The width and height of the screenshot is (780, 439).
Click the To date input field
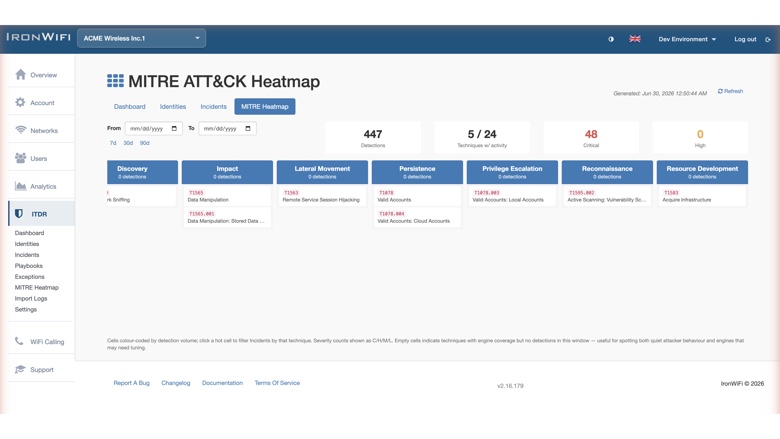pos(227,128)
